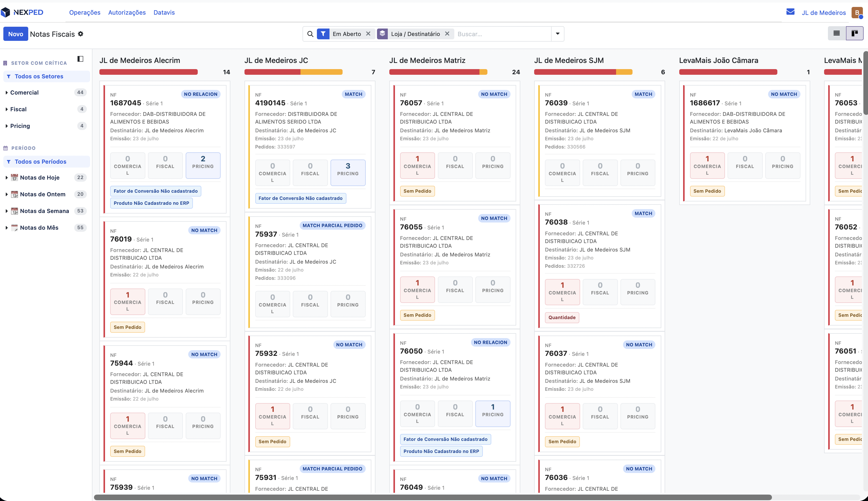Select Todos os Períodos filter

47,162
